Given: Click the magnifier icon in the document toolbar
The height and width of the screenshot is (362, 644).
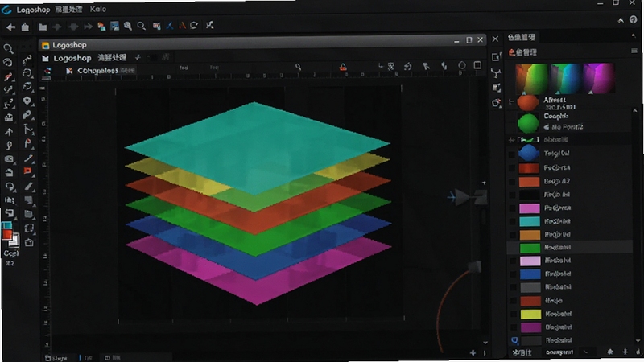Looking at the screenshot, I should 298,67.
